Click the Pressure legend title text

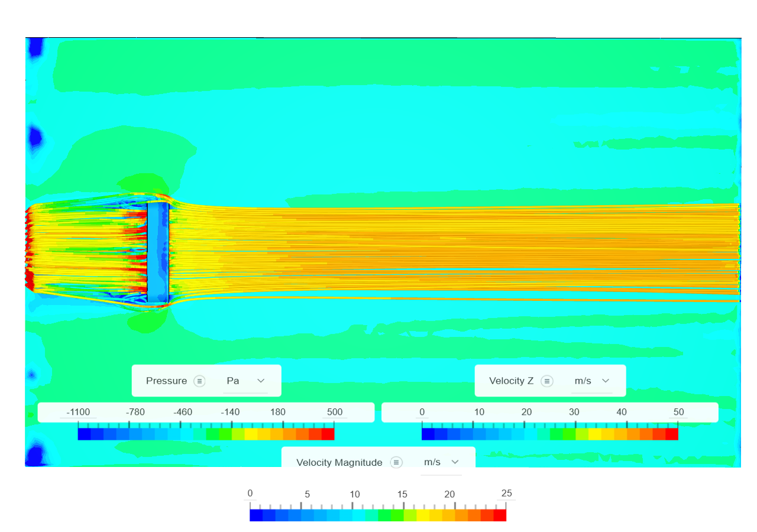pyautogui.click(x=166, y=381)
